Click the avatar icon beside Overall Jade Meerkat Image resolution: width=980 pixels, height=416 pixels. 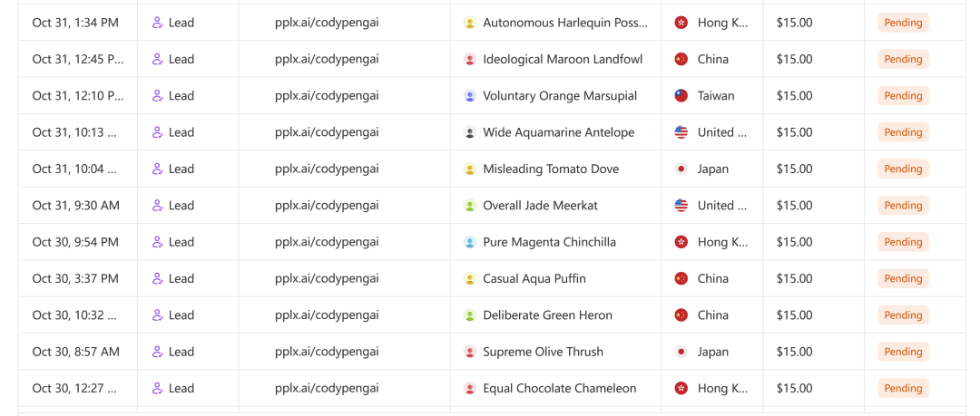click(x=470, y=206)
